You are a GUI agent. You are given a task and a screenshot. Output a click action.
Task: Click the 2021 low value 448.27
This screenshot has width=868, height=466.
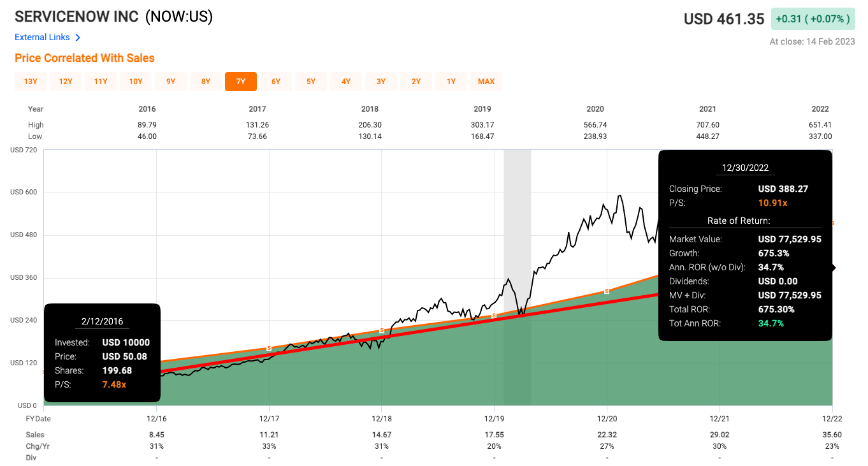(x=707, y=136)
